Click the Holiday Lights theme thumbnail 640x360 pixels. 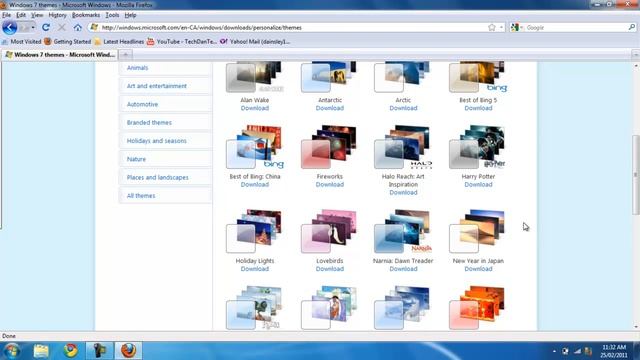point(254,232)
